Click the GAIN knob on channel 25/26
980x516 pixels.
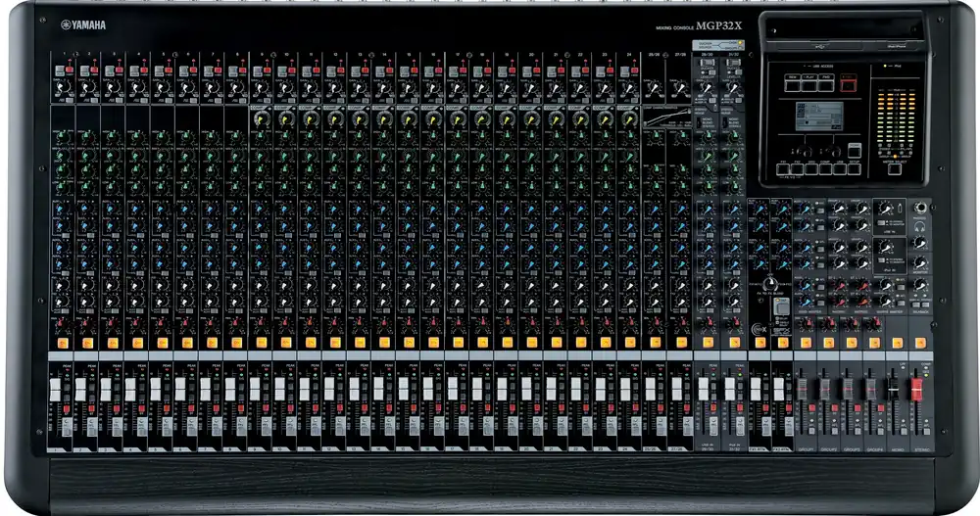click(654, 87)
